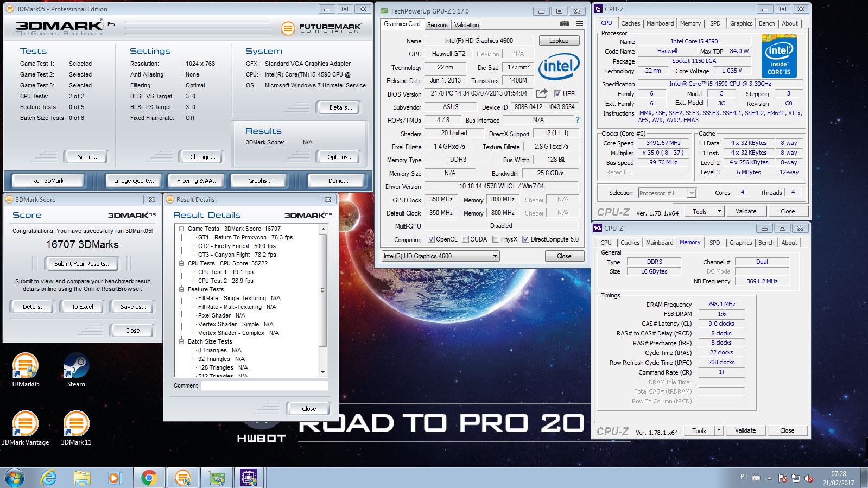
Task: Open Tools dropdown arrow in CPU-Z Memory window
Action: 719,430
